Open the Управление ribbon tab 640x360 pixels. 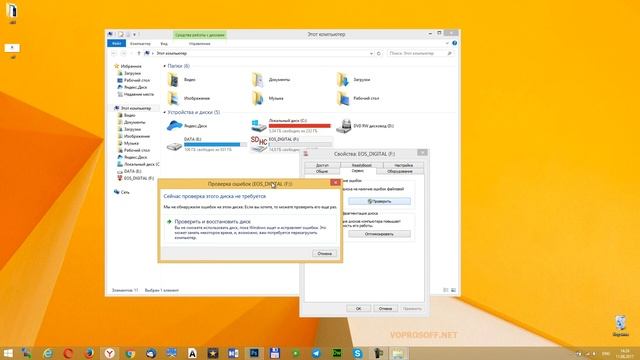[200, 43]
